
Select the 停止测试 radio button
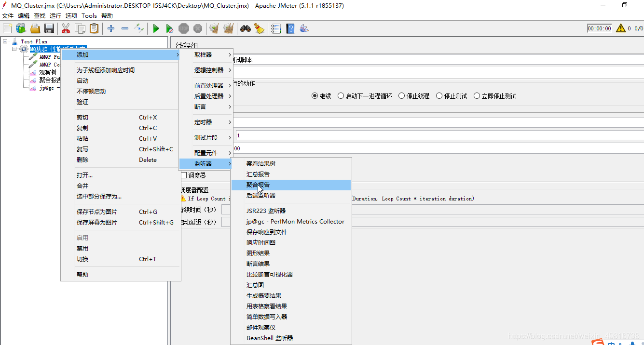point(439,96)
